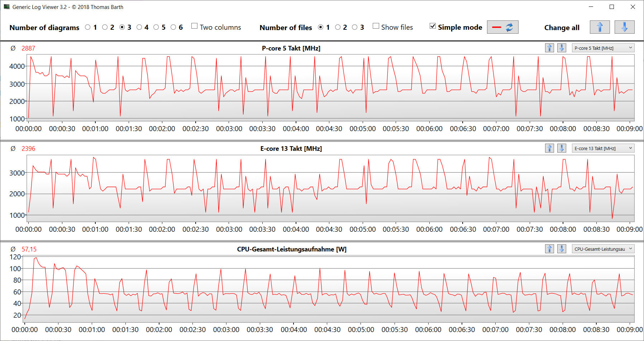Click the Generic Log Viewer app icon
Screen dimensions: 644x341
coord(6,7)
